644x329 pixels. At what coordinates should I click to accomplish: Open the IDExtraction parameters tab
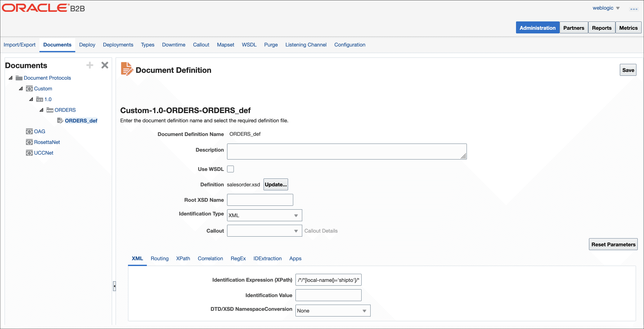point(267,259)
